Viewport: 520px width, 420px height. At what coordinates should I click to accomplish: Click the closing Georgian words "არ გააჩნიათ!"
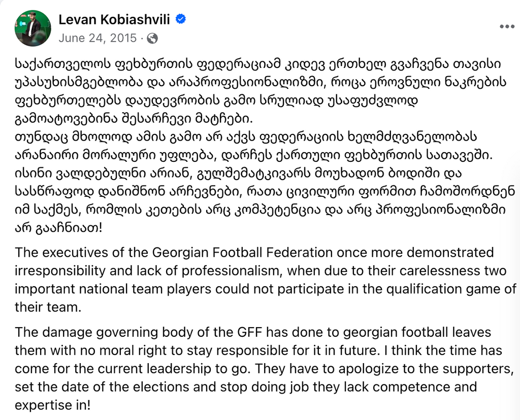point(58,228)
